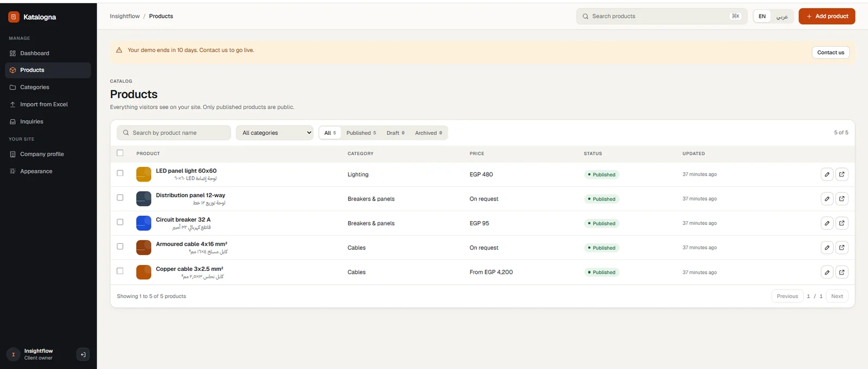
Task: Click the log out icon beside Insightflow
Action: [83, 354]
